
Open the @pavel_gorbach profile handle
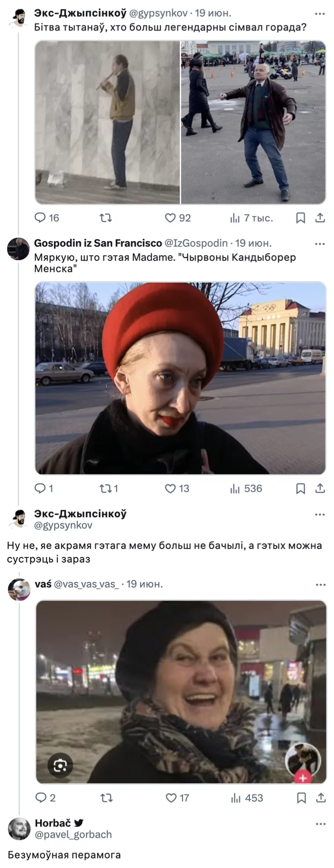pyautogui.click(x=73, y=834)
